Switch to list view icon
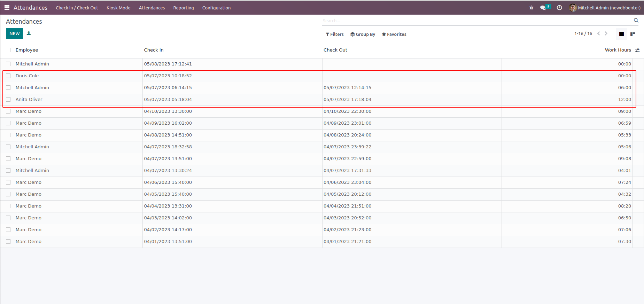This screenshot has width=644, height=304. [621, 34]
